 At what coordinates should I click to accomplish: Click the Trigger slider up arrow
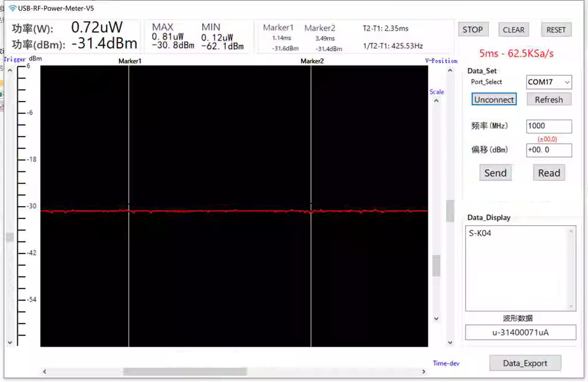click(x=10, y=71)
